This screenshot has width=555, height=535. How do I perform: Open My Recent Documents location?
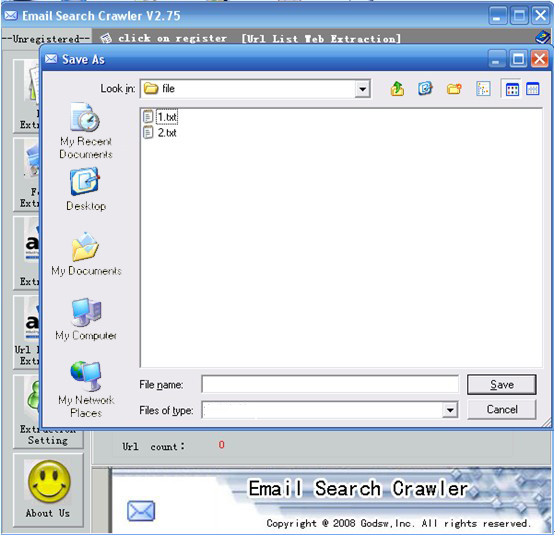click(x=86, y=131)
